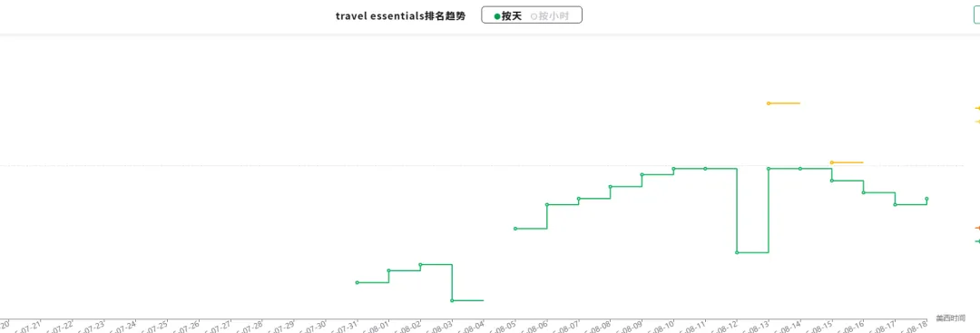
Task: Select the yellow data point on 08-13
Action: click(x=769, y=103)
